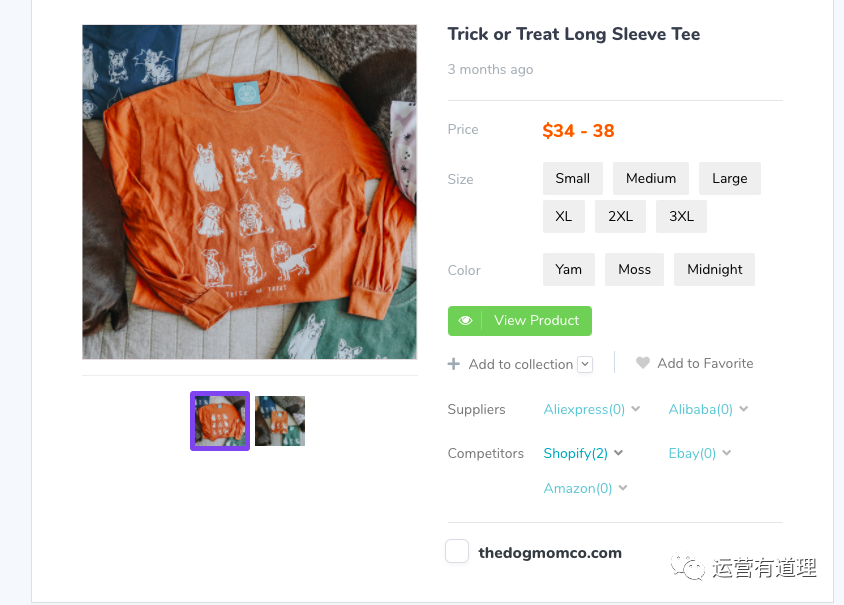The height and width of the screenshot is (605, 844).
Task: Show the second product thumbnail image
Action: pyautogui.click(x=280, y=421)
